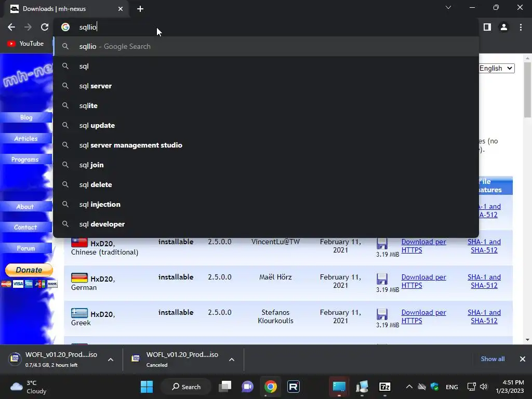This screenshot has width=532, height=399.
Task: Choose the 'sql join' suggestion
Action: point(266,165)
